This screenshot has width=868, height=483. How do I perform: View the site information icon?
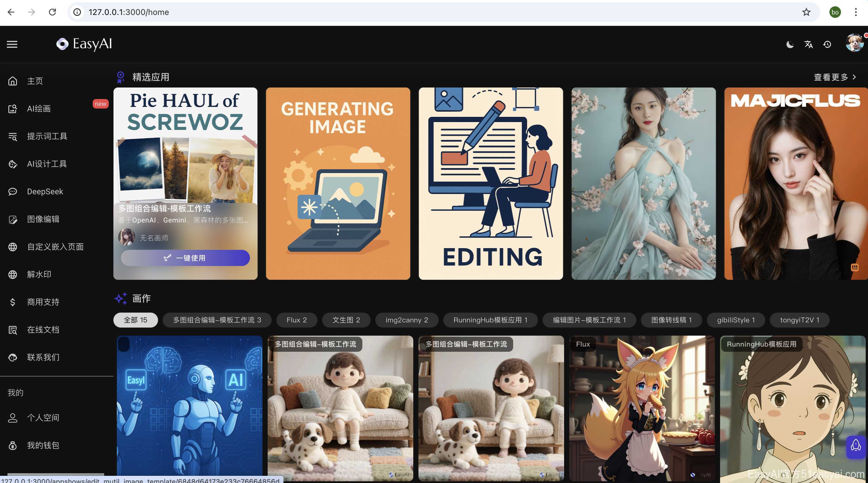[77, 12]
